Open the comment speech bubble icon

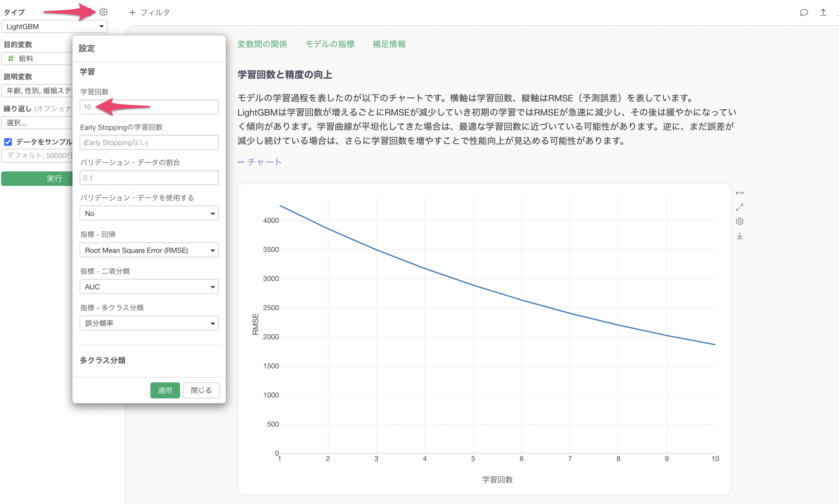[804, 12]
